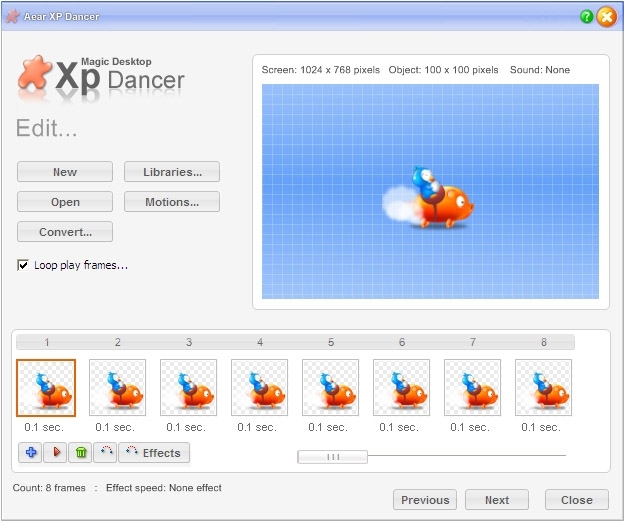Click the Effect speed: None effect text
The image size is (624, 521).
(x=164, y=488)
